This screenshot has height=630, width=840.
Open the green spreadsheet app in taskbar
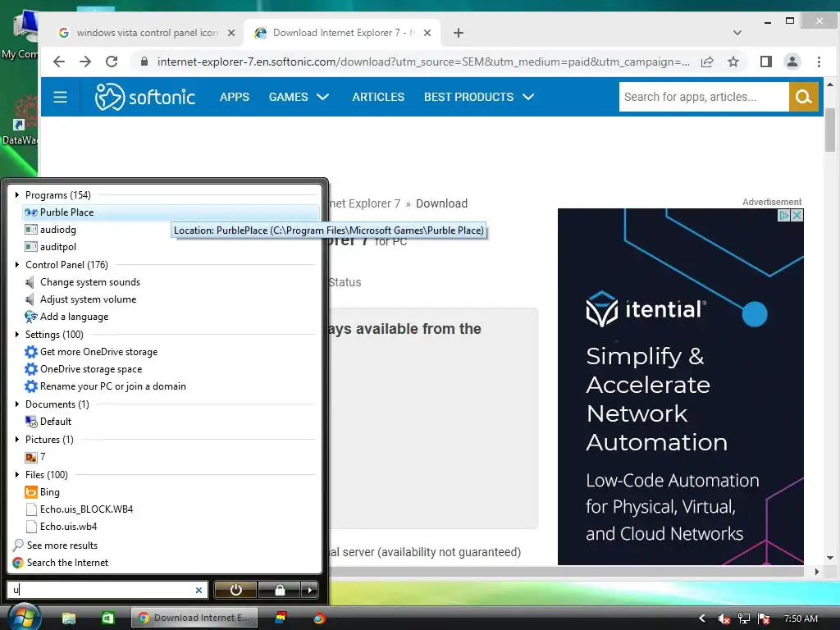coord(108,619)
